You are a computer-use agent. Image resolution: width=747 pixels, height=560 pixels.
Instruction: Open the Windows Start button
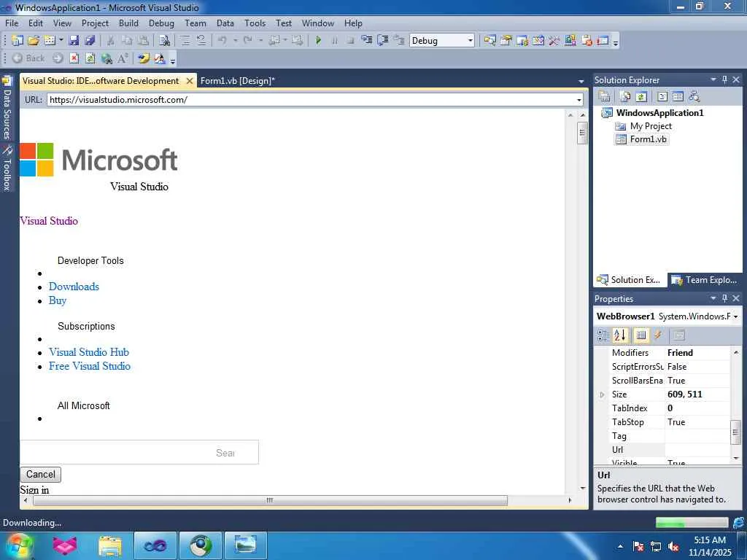point(18,545)
